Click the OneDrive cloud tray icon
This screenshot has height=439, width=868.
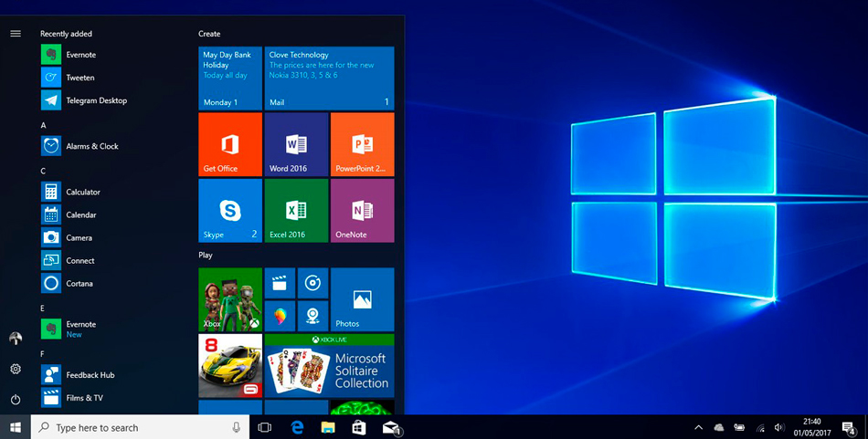(719, 427)
